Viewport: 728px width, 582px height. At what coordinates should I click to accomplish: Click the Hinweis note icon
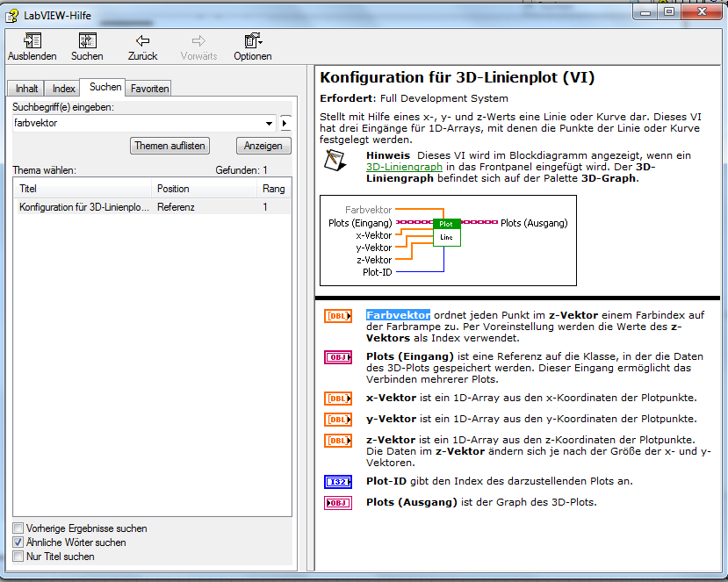335,160
